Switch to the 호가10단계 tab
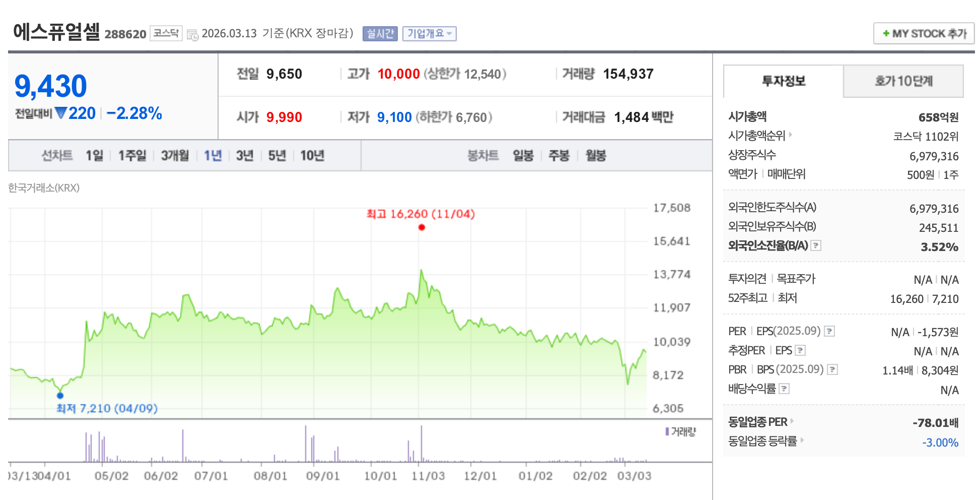The height and width of the screenshot is (500, 980). pos(903,81)
